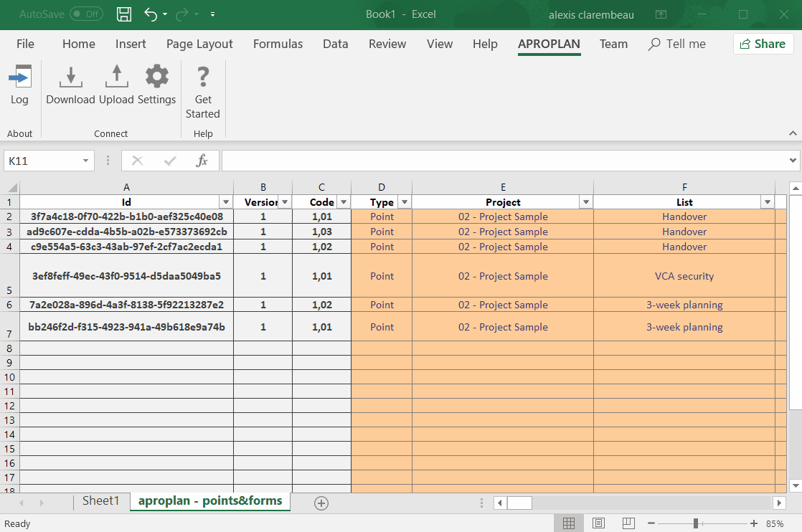The image size is (802, 532).
Task: Switch to the Page Layout tab
Action: (199, 44)
